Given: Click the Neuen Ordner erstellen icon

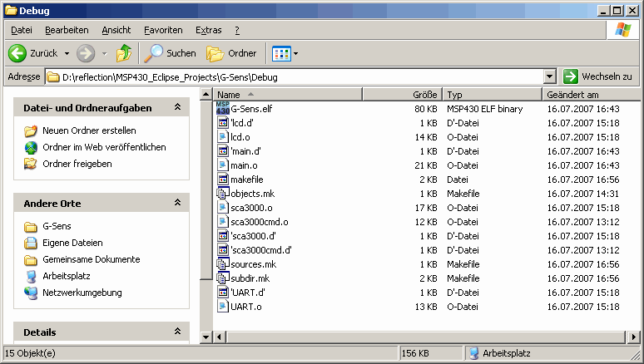Looking at the screenshot, I should coord(31,131).
